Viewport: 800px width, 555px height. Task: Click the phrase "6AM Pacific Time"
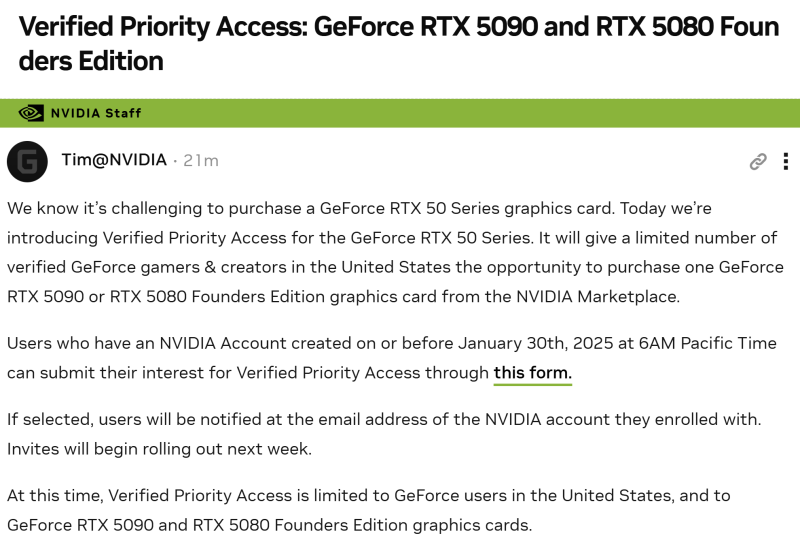tap(712, 343)
